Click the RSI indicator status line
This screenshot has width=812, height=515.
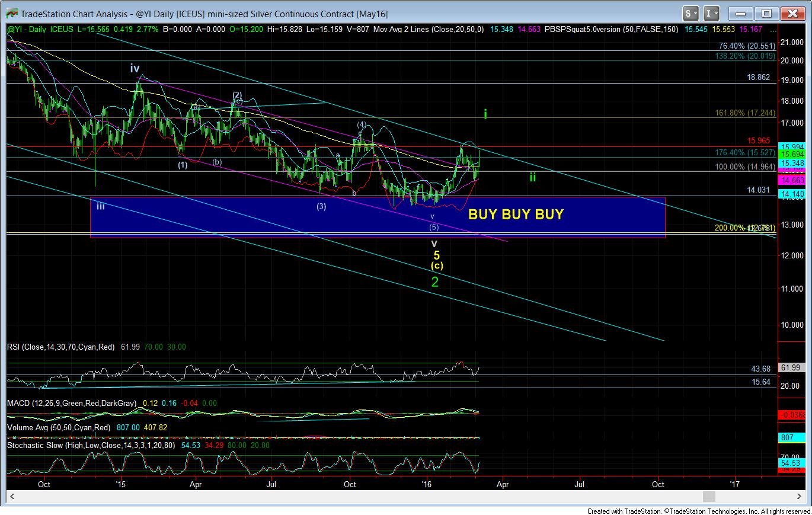click(x=96, y=347)
